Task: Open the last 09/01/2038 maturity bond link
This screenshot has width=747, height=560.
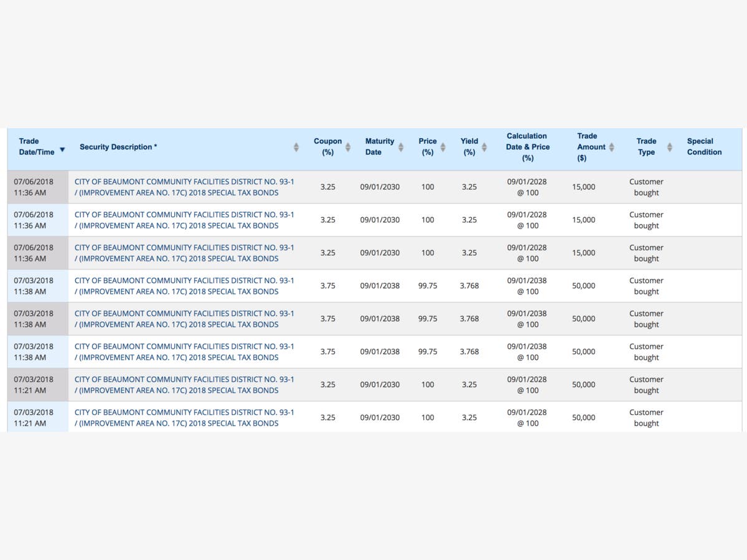Action: 184,352
